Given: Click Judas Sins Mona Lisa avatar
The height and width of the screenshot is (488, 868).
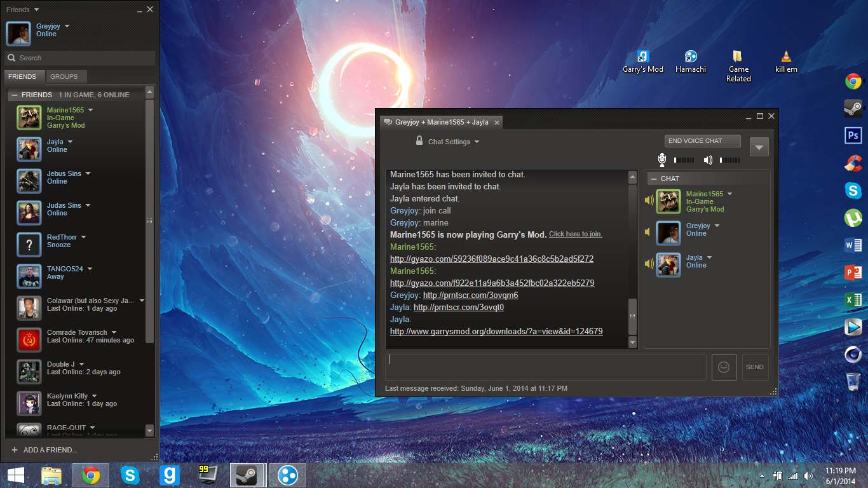Looking at the screenshot, I should pos(29,213).
